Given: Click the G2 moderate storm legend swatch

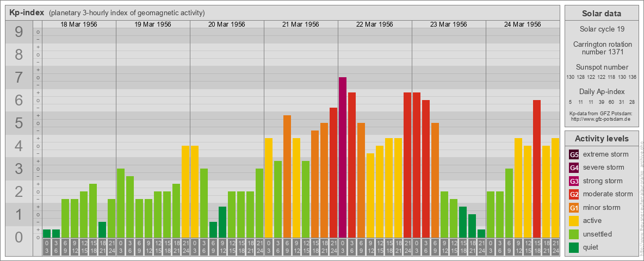Looking at the screenshot, I should point(574,194).
